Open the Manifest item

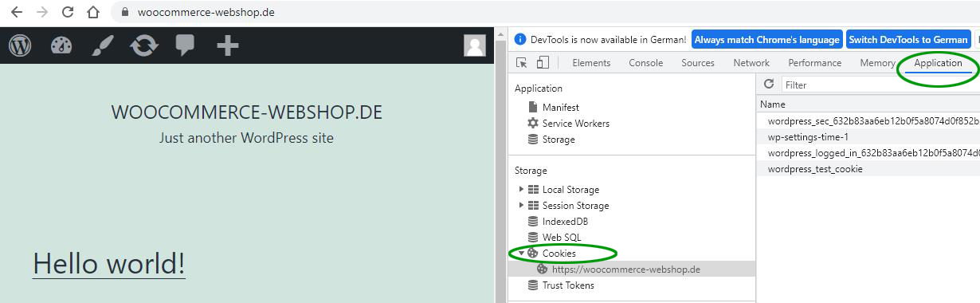click(561, 108)
